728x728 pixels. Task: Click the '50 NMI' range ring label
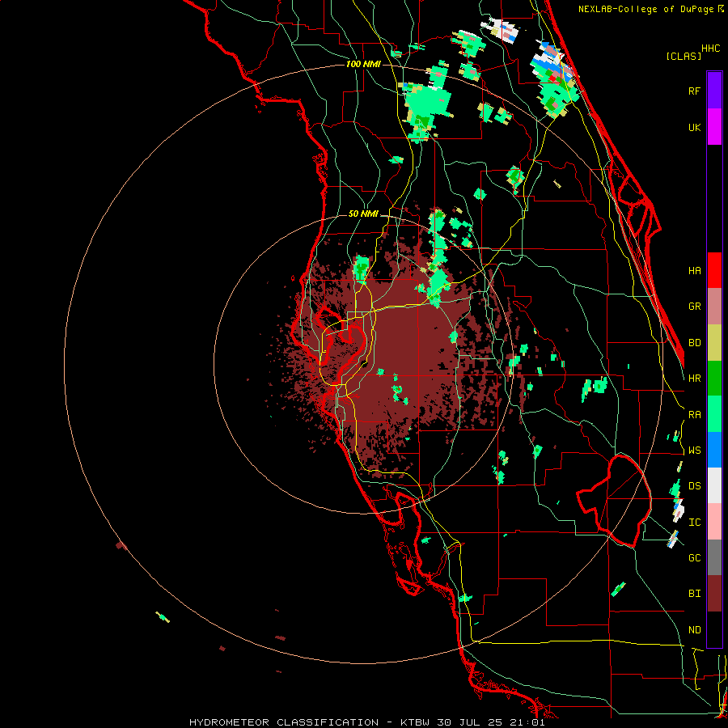[x=363, y=214]
